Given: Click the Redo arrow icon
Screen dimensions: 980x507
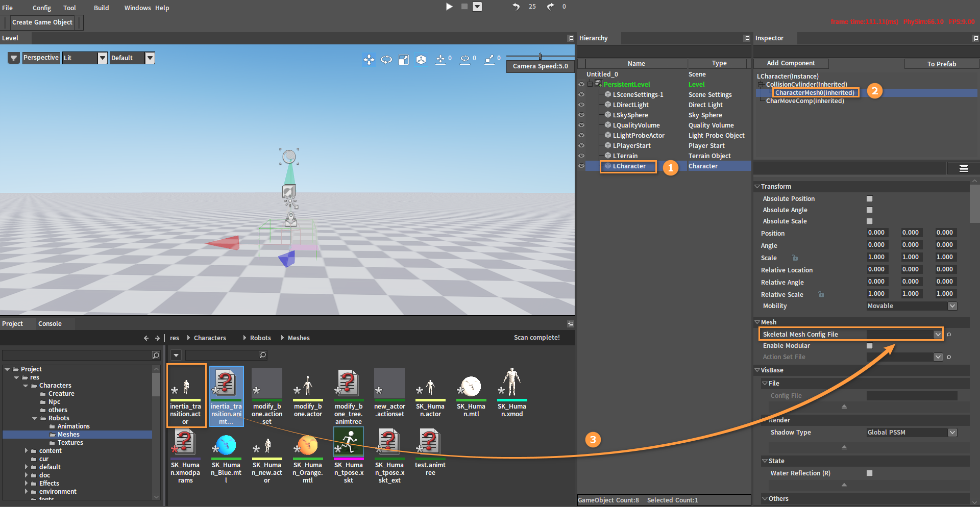Looking at the screenshot, I should (550, 7).
